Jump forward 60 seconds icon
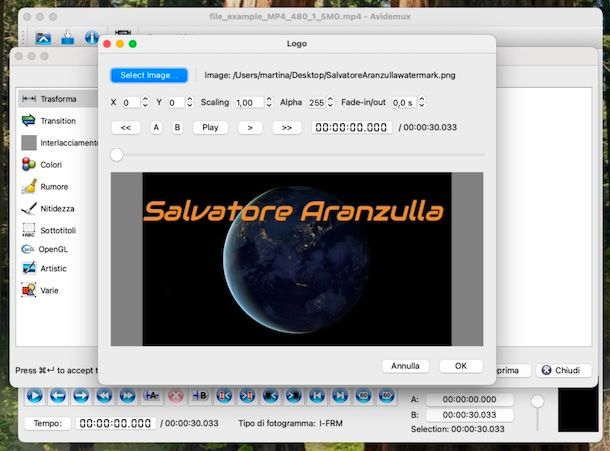Screen dimensions: 610x451 coord(386,396)
